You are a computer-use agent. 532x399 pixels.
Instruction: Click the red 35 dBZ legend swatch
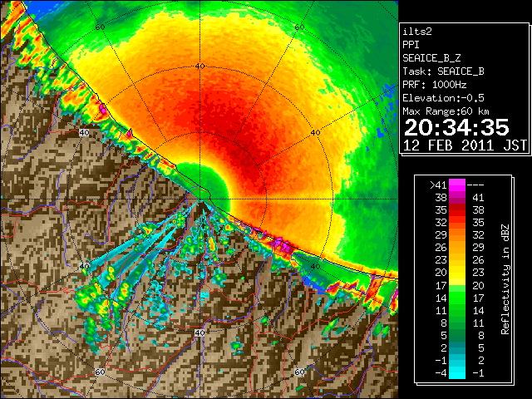(x=457, y=210)
